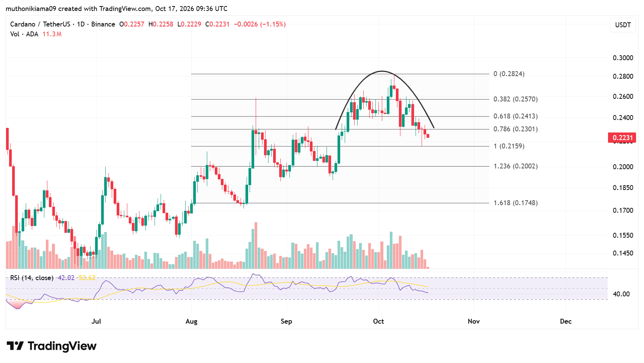644x363 pixels.
Task: Select the Fibonacci 1.618 (0.1748) level label
Action: (516, 203)
